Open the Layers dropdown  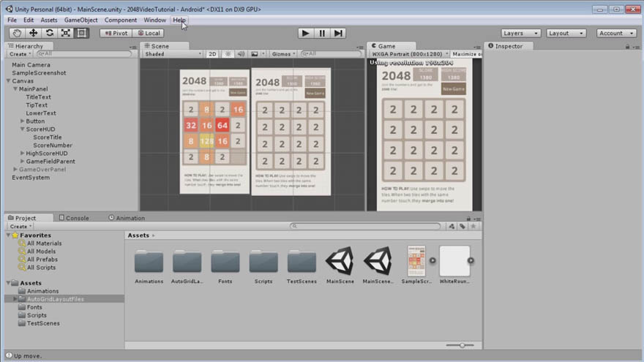[x=520, y=33]
